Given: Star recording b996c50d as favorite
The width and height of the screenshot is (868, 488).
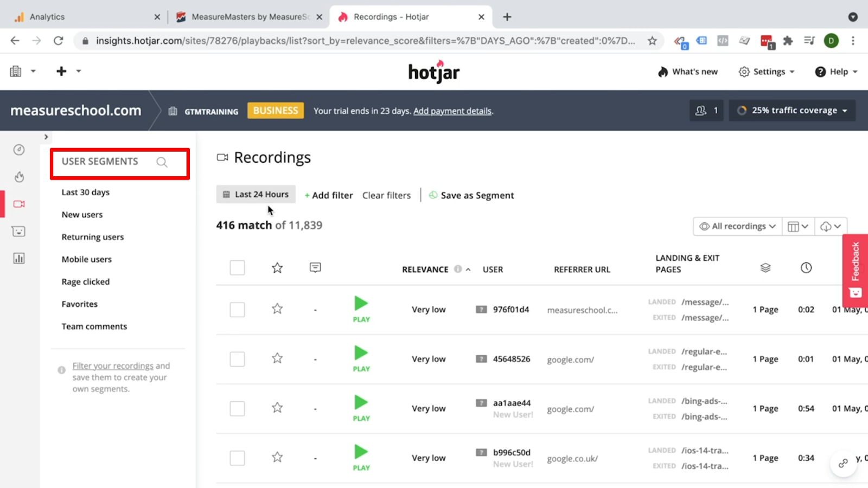Looking at the screenshot, I should (x=277, y=457).
